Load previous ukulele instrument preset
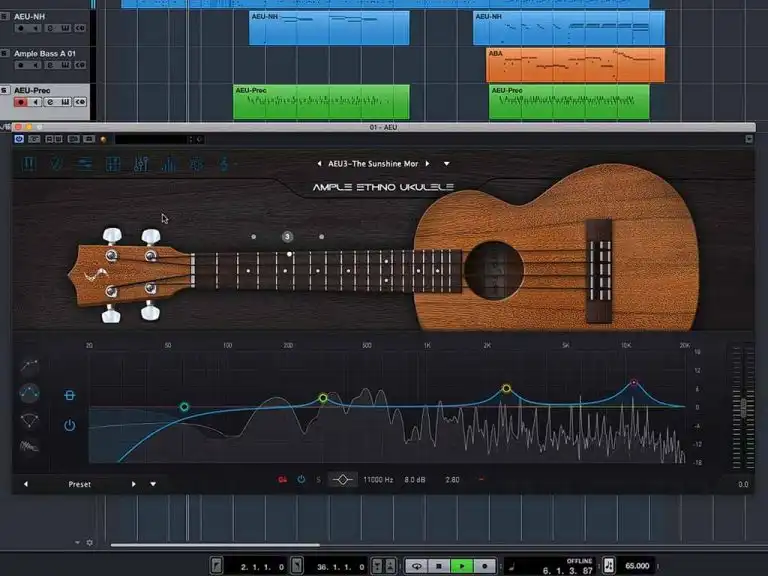Viewport: 768px width, 576px height. tap(319, 164)
